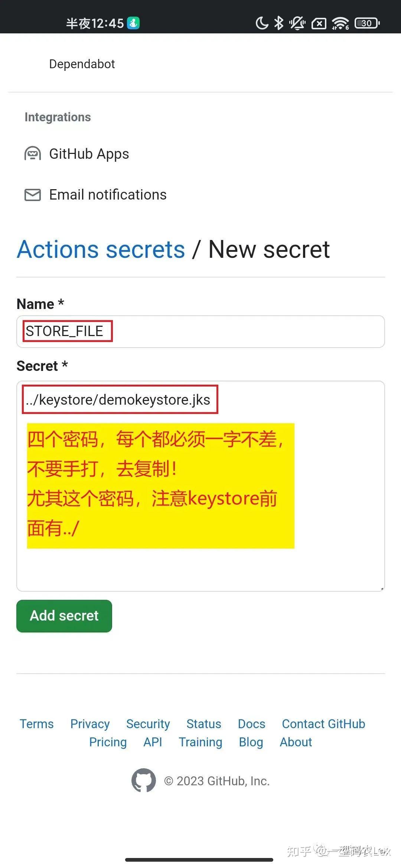The width and height of the screenshot is (401, 868).
Task: Click inside the Secret textarea
Action: tap(200, 486)
